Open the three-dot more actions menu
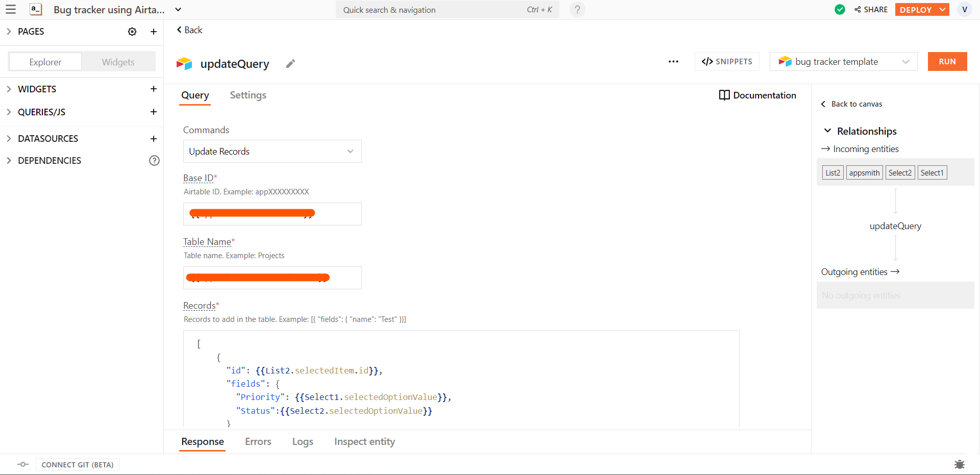Image resolution: width=980 pixels, height=475 pixels. [x=673, y=62]
